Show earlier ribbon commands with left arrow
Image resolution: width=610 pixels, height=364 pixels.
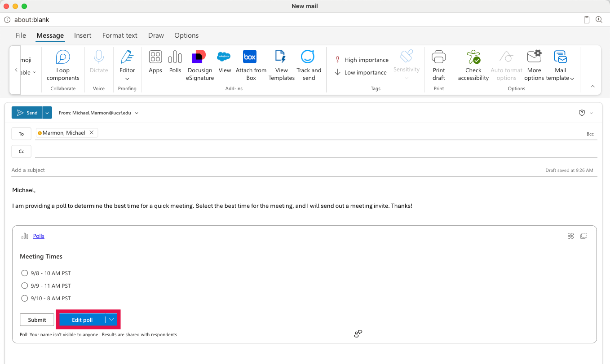click(16, 70)
